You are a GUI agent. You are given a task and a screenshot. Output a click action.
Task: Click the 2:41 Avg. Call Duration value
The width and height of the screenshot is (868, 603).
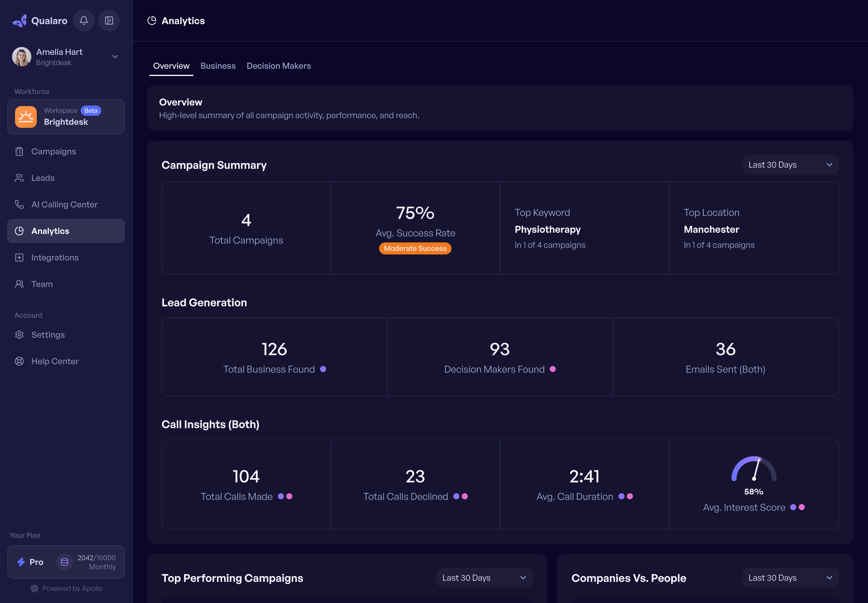point(584,476)
